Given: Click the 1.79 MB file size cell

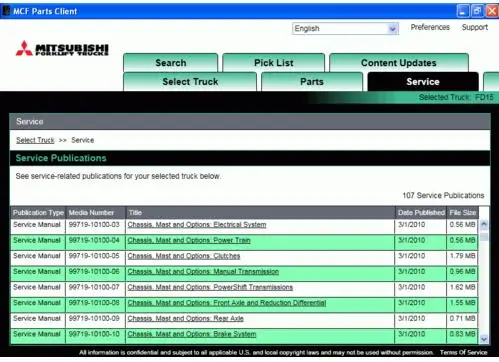Looking at the screenshot, I should [x=462, y=258].
